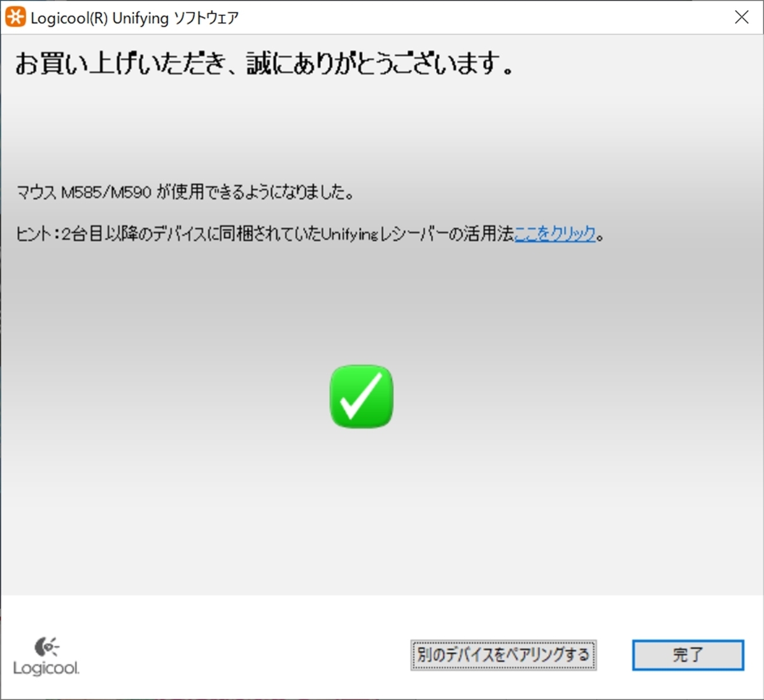Image resolution: width=764 pixels, height=700 pixels.
Task: Follow the Unifying receiver tips link
Action: pos(556,233)
